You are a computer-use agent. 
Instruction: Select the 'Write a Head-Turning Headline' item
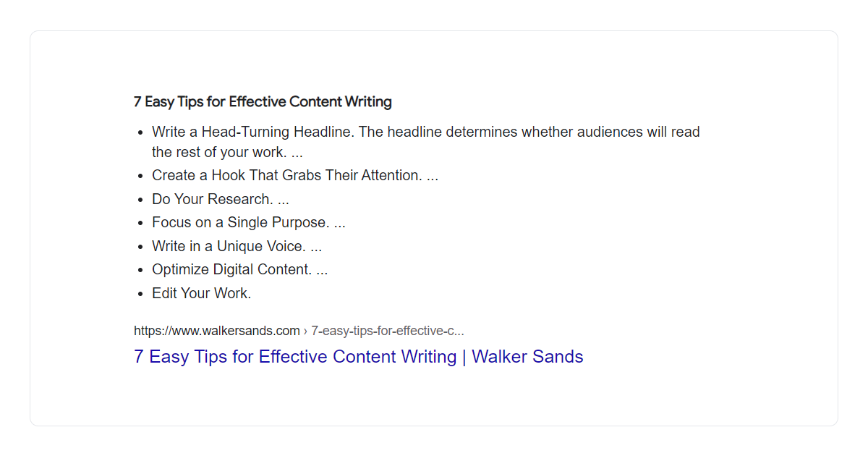tap(253, 132)
